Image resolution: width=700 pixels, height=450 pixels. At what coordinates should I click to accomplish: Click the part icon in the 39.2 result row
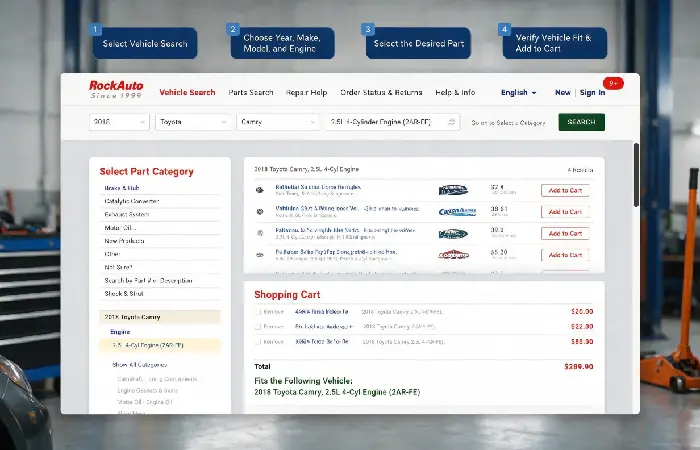pyautogui.click(x=260, y=233)
